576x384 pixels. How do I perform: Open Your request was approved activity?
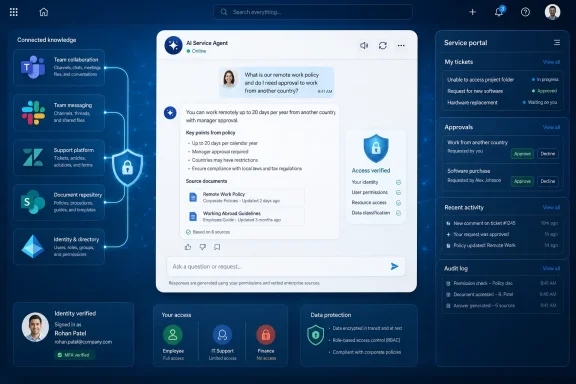point(503,234)
